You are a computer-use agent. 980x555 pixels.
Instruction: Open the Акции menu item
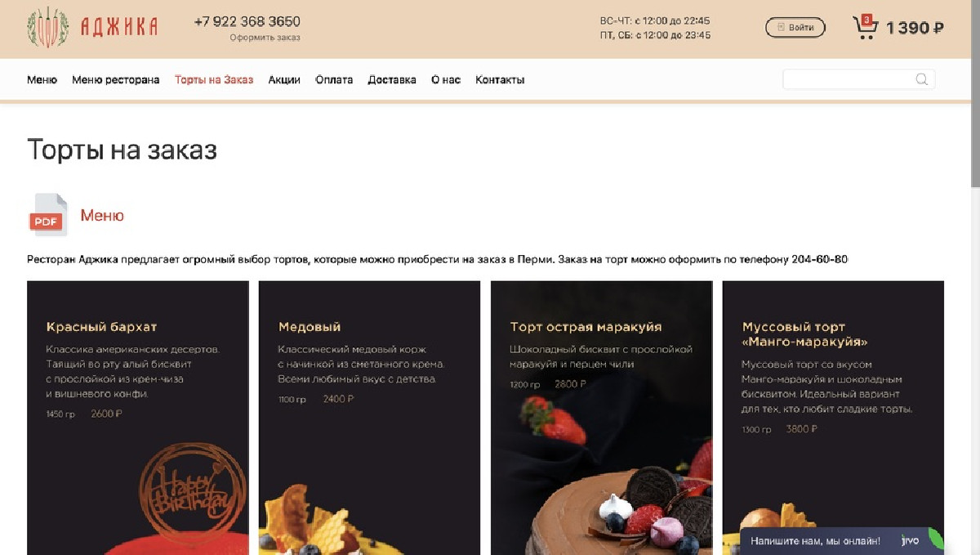(284, 80)
